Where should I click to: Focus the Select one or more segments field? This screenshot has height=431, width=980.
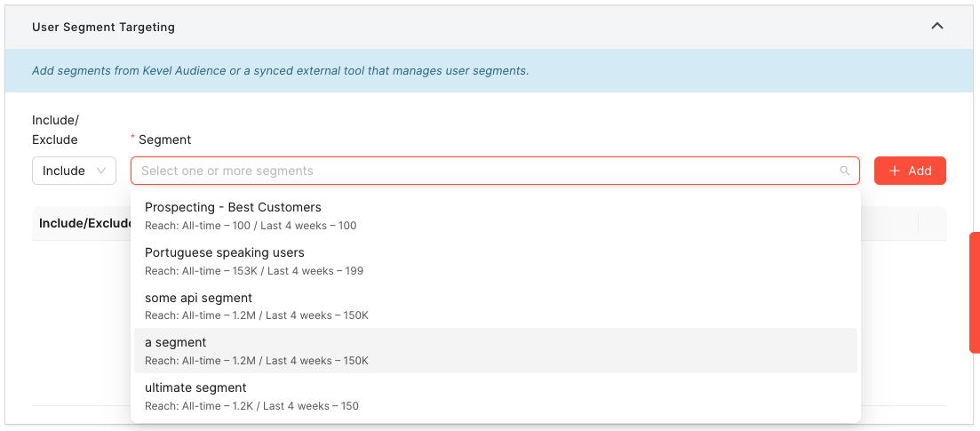(x=495, y=171)
